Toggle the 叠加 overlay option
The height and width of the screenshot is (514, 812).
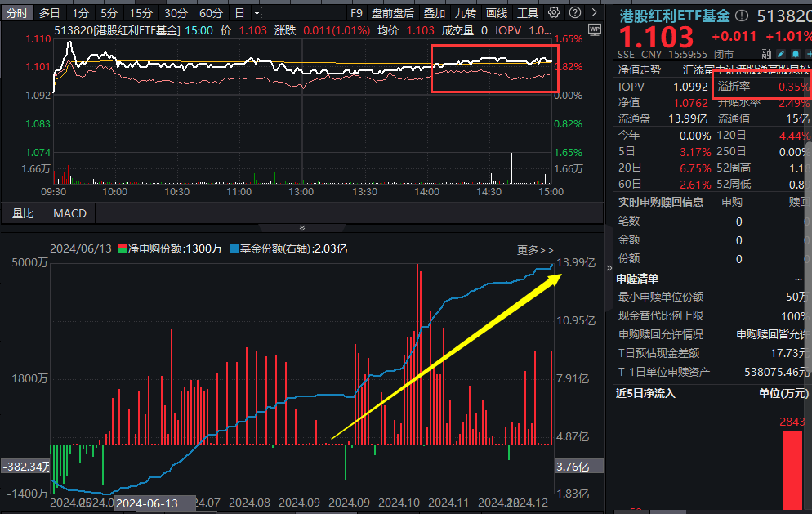pyautogui.click(x=434, y=13)
